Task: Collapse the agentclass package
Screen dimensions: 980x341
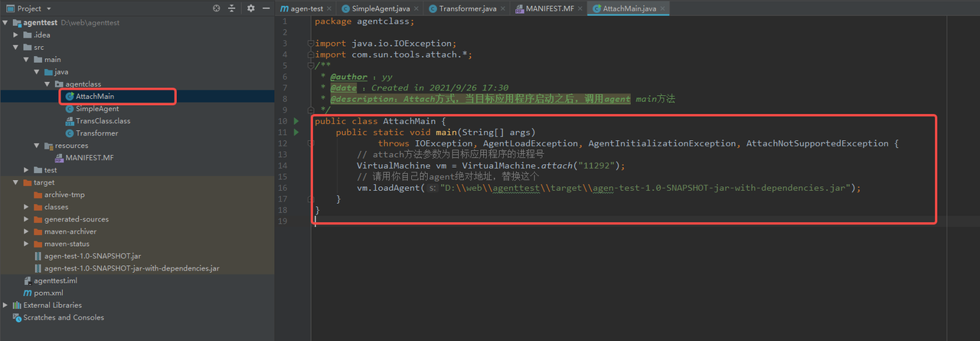Action: click(x=47, y=84)
